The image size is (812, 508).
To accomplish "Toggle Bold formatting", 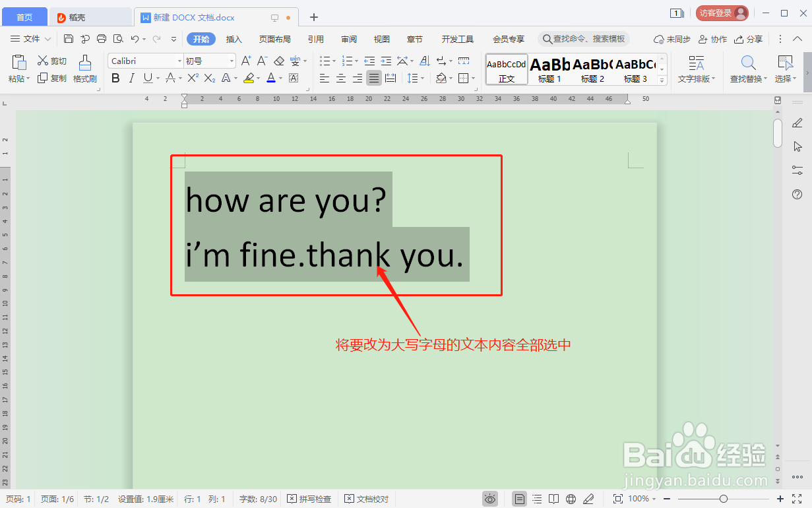I will click(x=116, y=78).
